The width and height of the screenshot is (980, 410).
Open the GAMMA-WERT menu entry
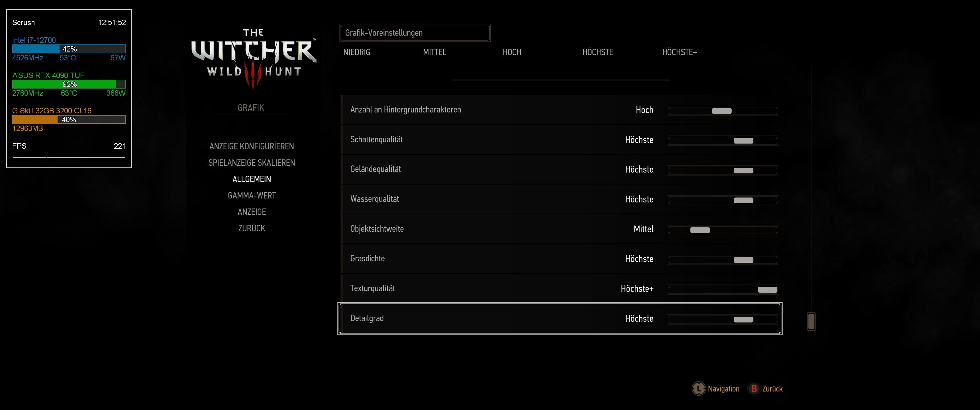coord(252,196)
